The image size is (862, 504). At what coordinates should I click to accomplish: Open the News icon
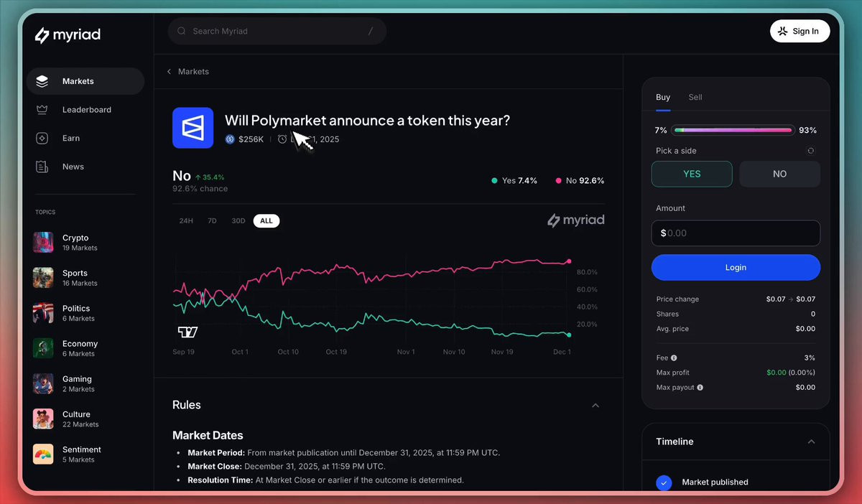pyautogui.click(x=42, y=167)
